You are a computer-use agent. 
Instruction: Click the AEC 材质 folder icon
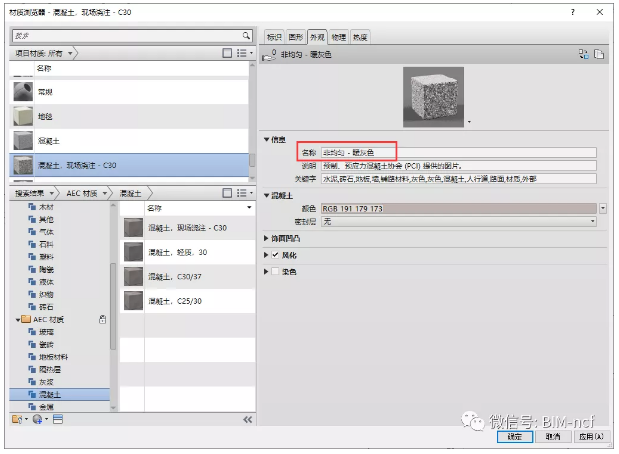point(26,319)
